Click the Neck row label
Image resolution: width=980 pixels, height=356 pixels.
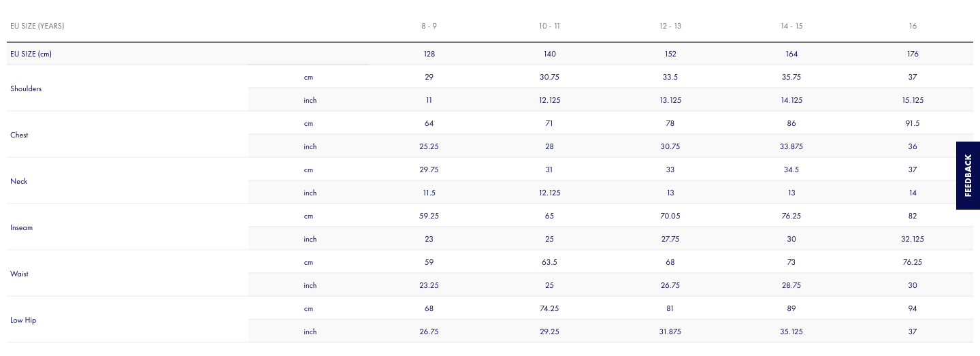19,181
